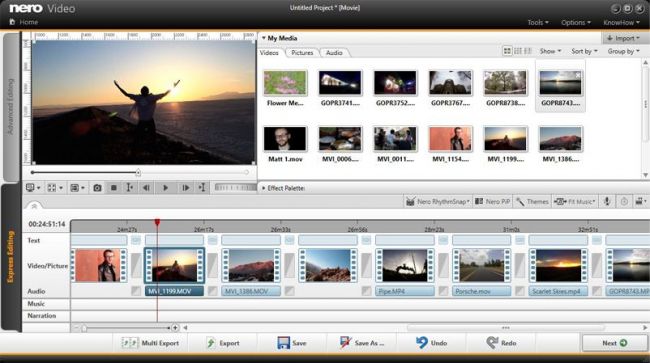Zoom in the timeline with plus button
Screen dimensions: 650x363
(175, 328)
